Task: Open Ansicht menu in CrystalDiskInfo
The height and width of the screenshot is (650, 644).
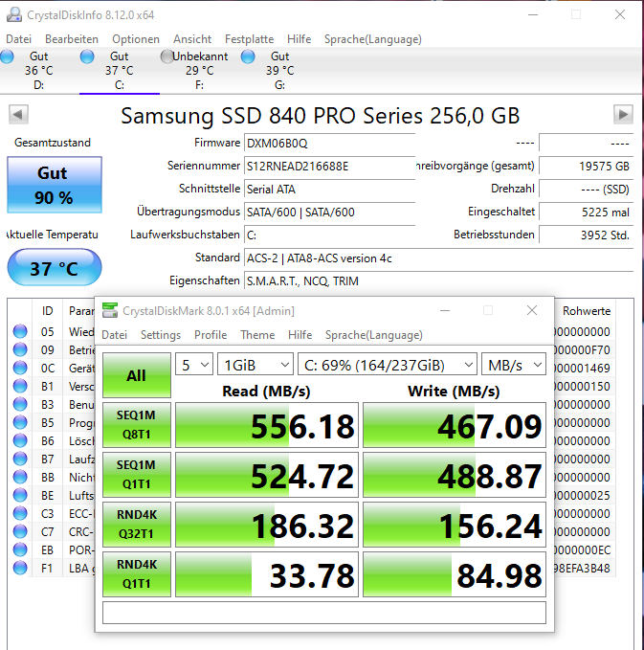Action: coord(192,39)
